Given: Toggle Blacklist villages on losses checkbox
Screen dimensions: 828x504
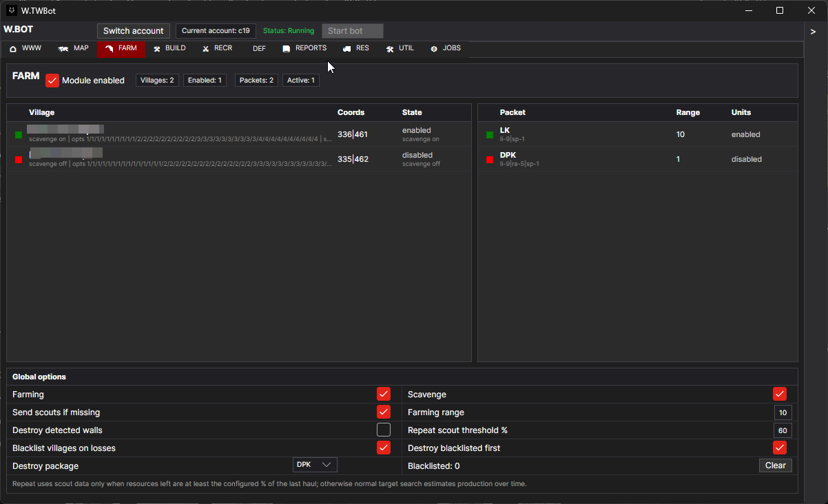Looking at the screenshot, I should click(x=384, y=448).
